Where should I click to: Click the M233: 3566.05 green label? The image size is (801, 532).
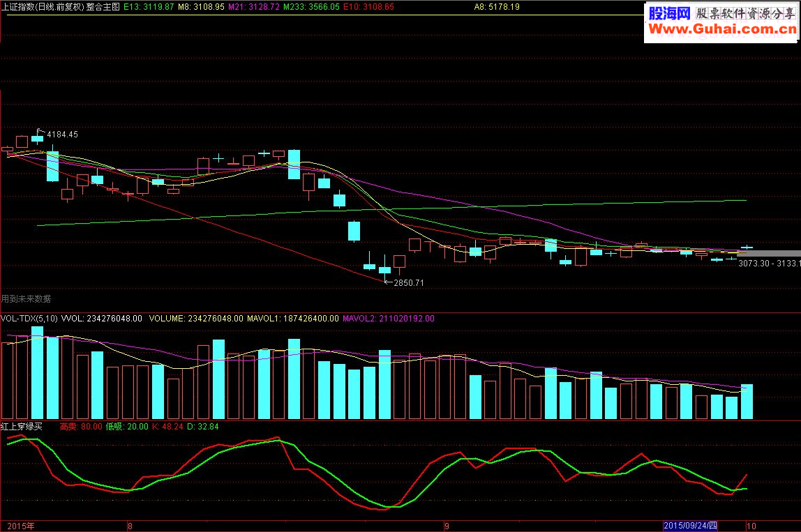[x=311, y=7]
